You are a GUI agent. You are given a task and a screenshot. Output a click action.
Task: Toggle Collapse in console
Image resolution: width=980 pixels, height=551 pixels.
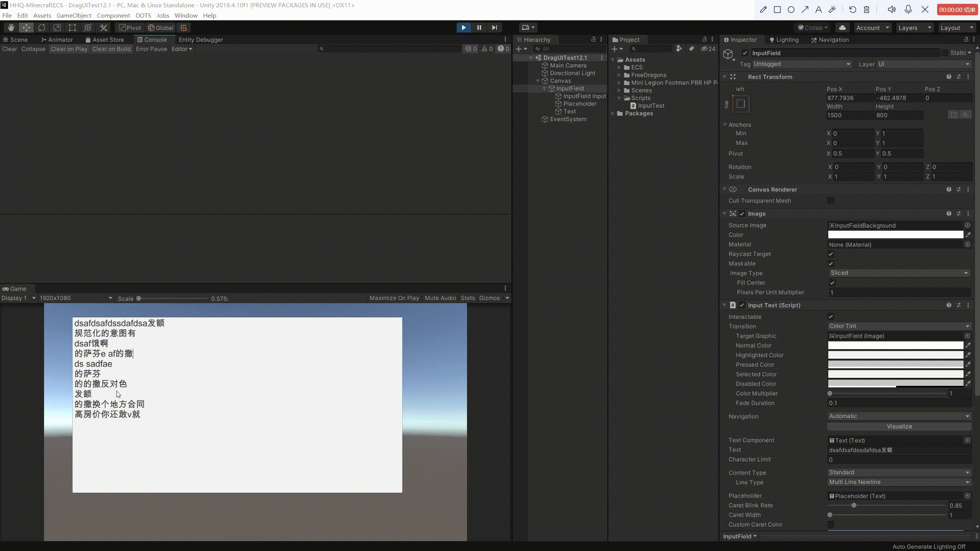(33, 49)
